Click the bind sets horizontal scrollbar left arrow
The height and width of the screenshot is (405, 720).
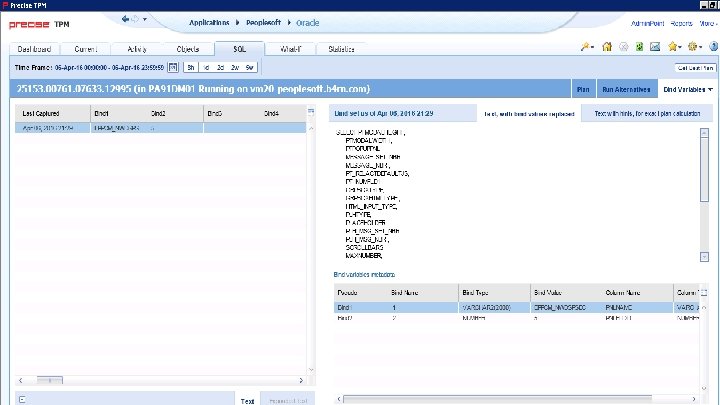pyautogui.click(x=21, y=380)
